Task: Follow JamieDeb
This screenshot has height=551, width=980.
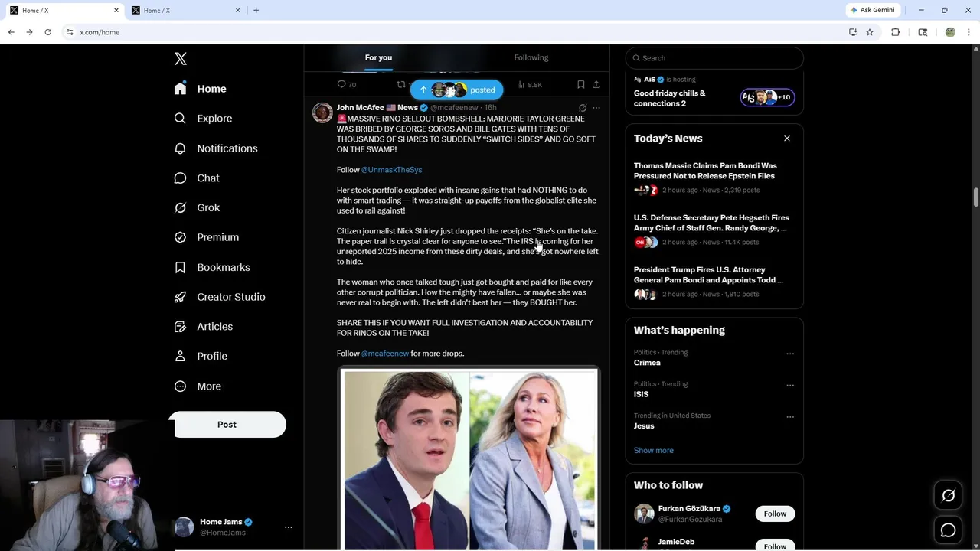Action: (775, 546)
